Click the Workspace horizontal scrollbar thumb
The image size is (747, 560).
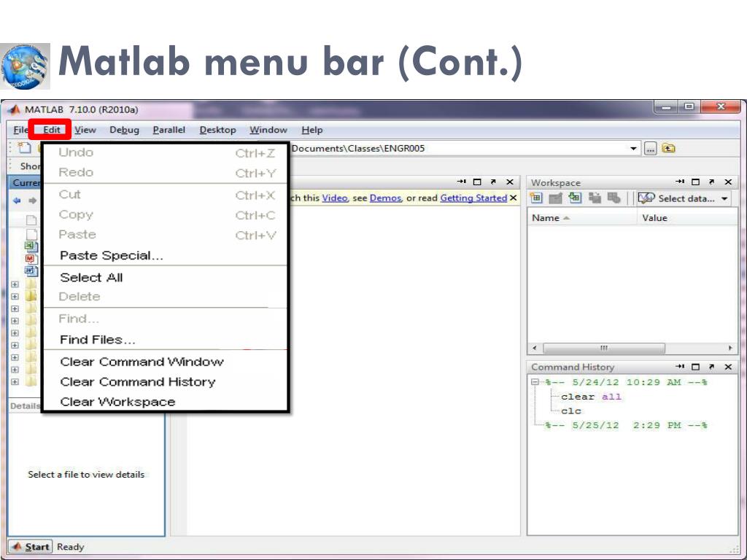603,348
